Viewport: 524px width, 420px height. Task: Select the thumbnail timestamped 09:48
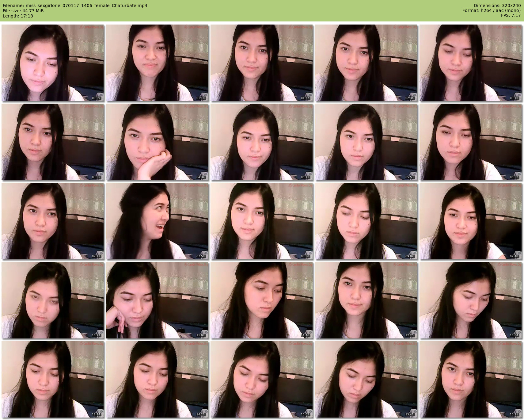[470, 221]
